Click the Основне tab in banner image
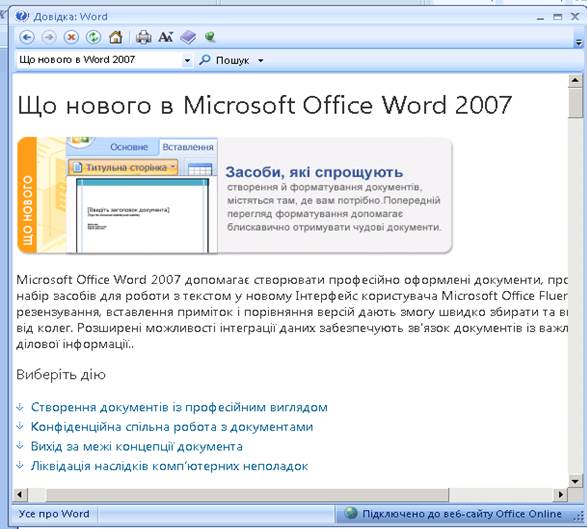This screenshot has width=587, height=529. point(129,147)
